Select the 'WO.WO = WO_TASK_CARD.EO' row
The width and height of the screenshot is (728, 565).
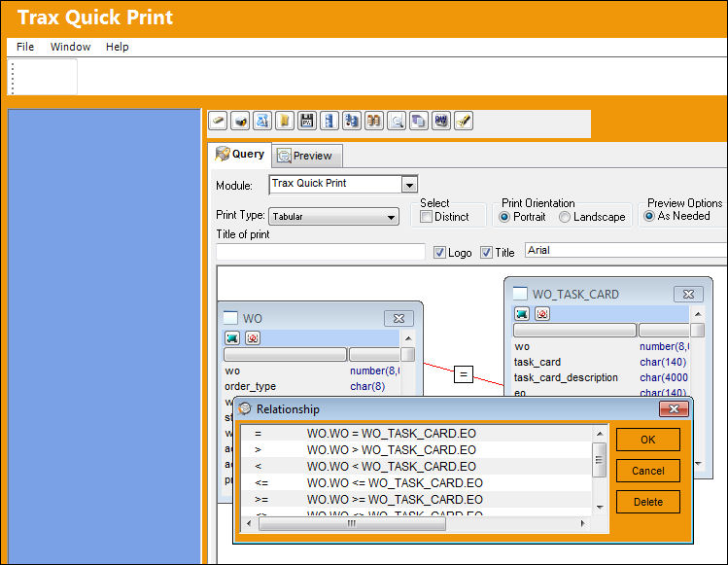pyautogui.click(x=417, y=433)
